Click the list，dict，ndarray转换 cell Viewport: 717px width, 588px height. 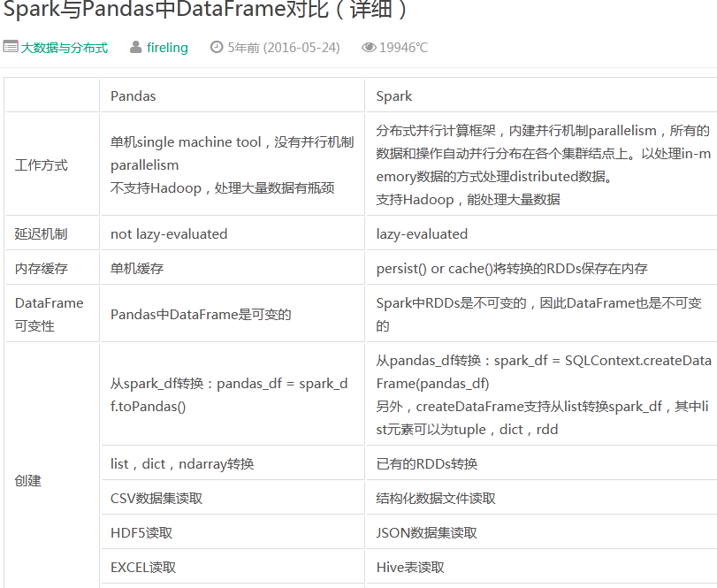pos(233,463)
